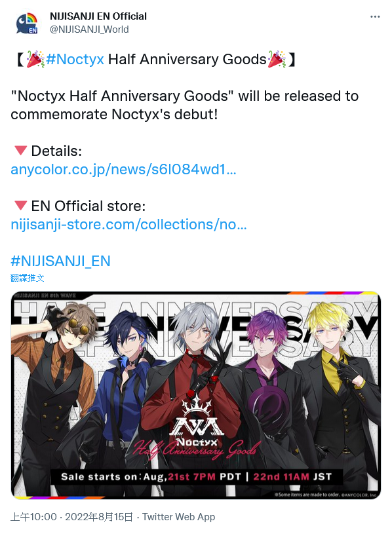Viewport: 392px width, 534px height.
Task: Click the red triangle beside EN Official store
Action: click(21, 205)
